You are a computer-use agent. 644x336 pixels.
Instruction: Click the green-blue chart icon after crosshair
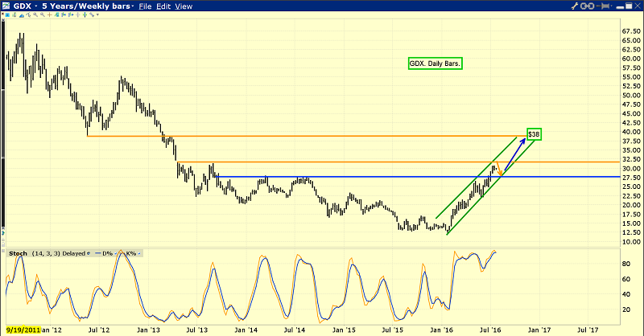coord(56,14)
